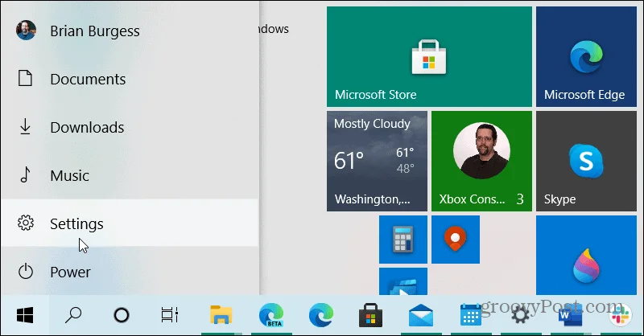Screen dimensions: 644x336
Task: Launch the Skype tile
Action: click(x=586, y=162)
